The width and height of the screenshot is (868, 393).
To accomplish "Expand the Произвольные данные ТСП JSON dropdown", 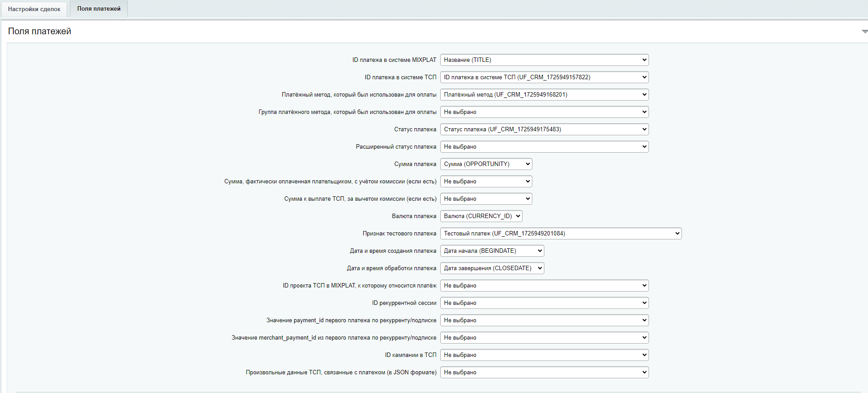I will pos(544,373).
